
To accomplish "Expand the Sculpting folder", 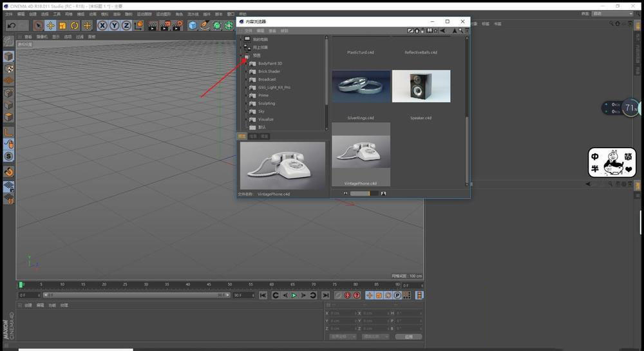I will tap(247, 104).
